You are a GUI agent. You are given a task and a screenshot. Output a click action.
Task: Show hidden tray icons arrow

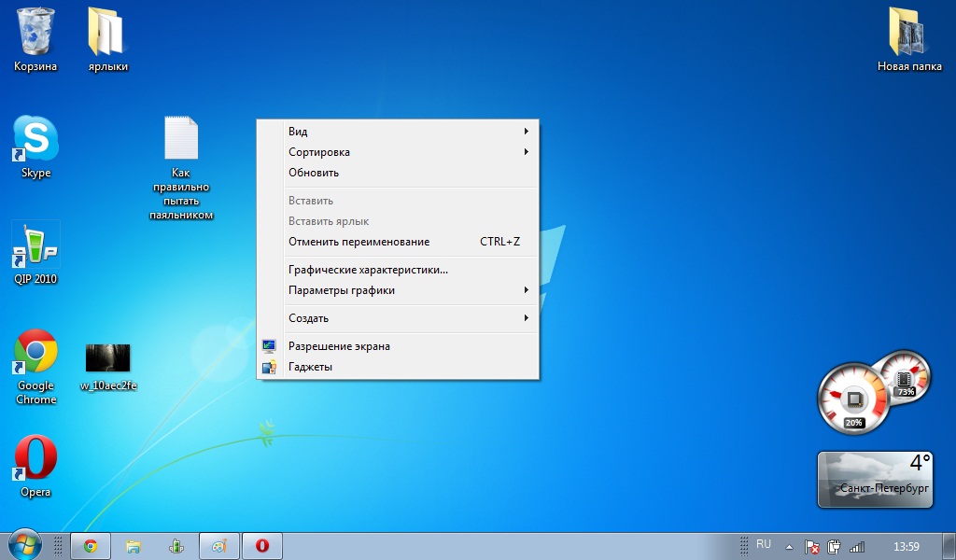[789, 546]
